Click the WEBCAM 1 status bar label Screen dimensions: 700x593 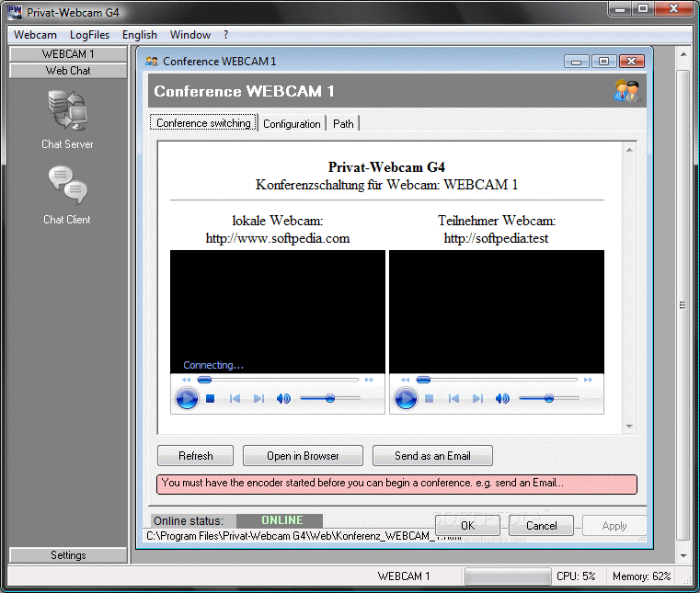tap(404, 576)
